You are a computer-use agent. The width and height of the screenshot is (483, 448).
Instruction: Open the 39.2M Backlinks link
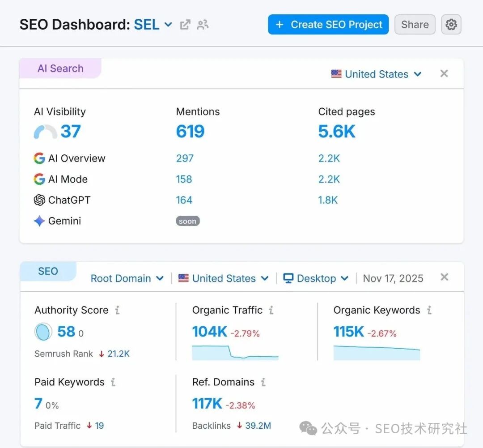[x=258, y=426]
